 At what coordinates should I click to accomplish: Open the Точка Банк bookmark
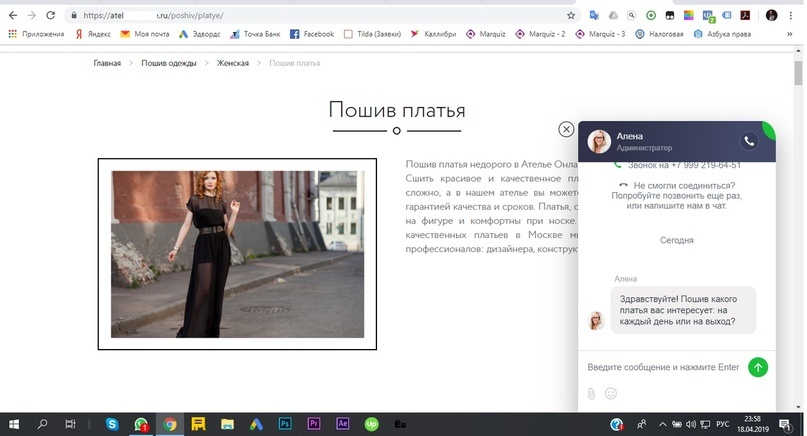pyautogui.click(x=255, y=34)
